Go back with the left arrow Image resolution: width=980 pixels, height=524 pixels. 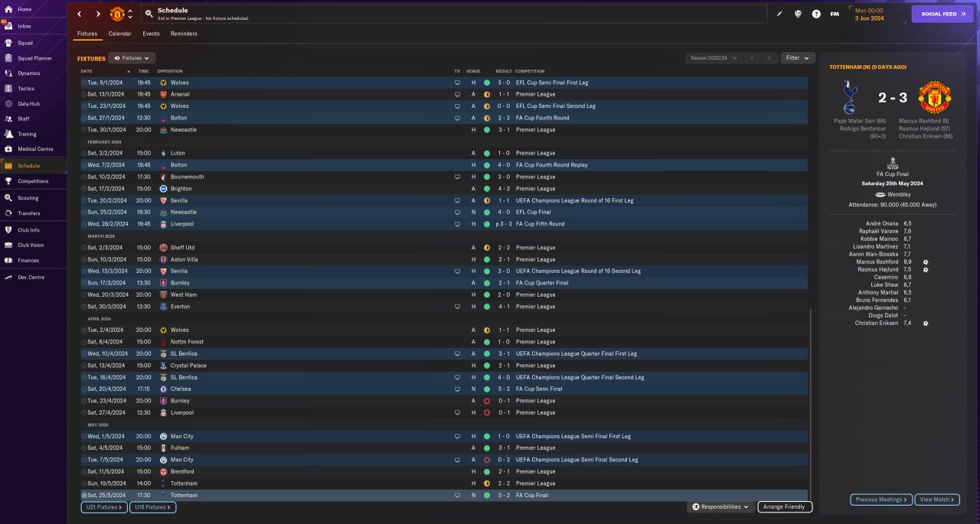(79, 14)
